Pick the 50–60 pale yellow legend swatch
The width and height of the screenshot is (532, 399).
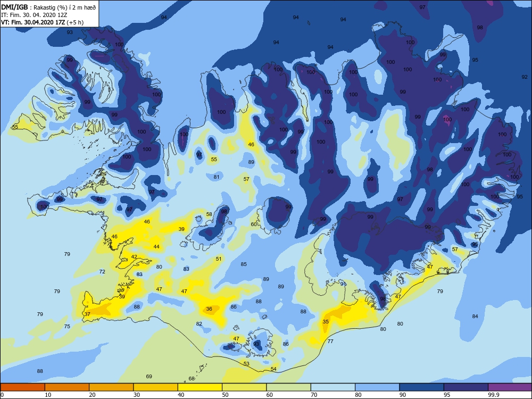click(x=244, y=387)
